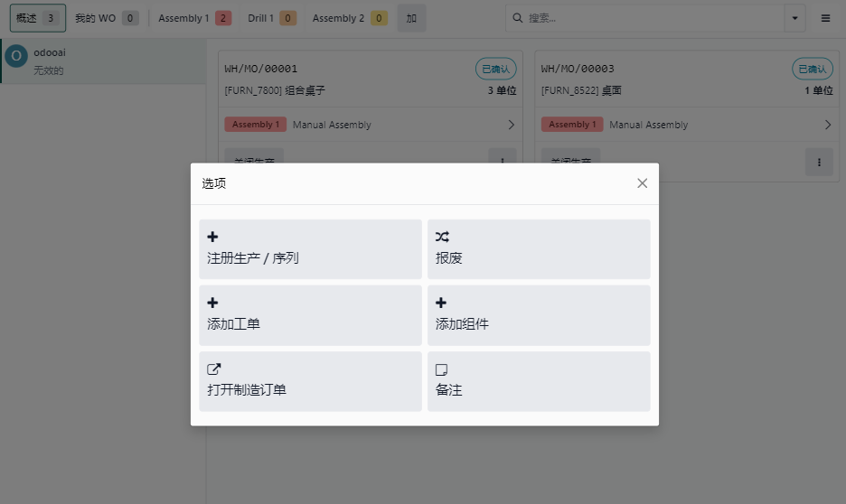
Task: Choose the 报废 label
Action: point(449,258)
